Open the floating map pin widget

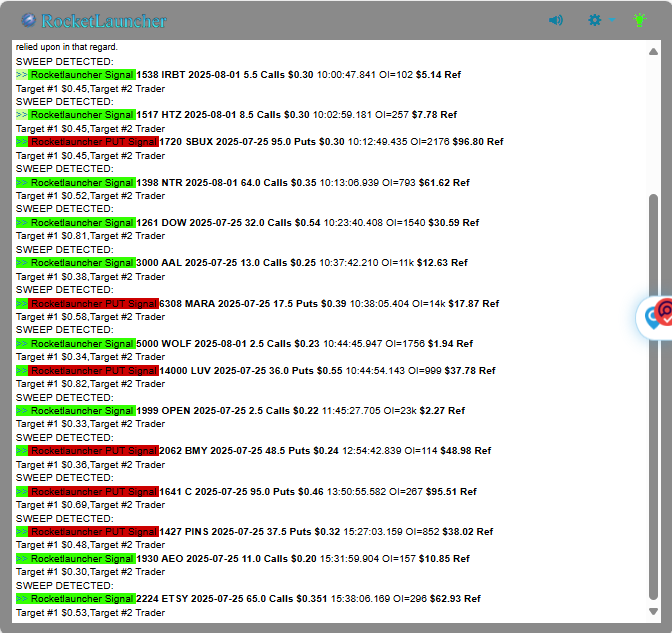point(656,318)
